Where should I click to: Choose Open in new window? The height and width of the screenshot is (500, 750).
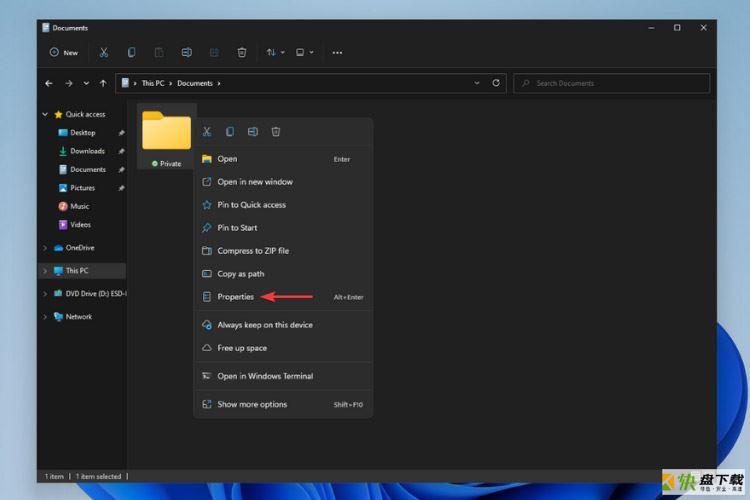[283, 182]
